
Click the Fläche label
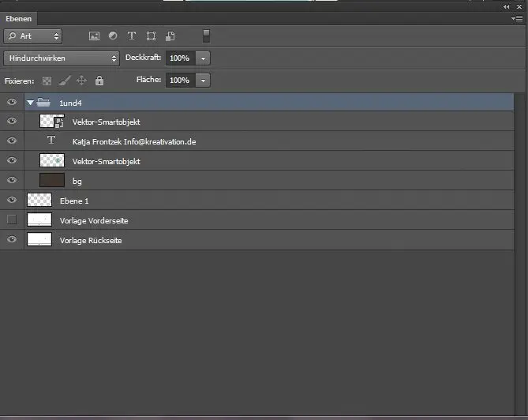148,80
